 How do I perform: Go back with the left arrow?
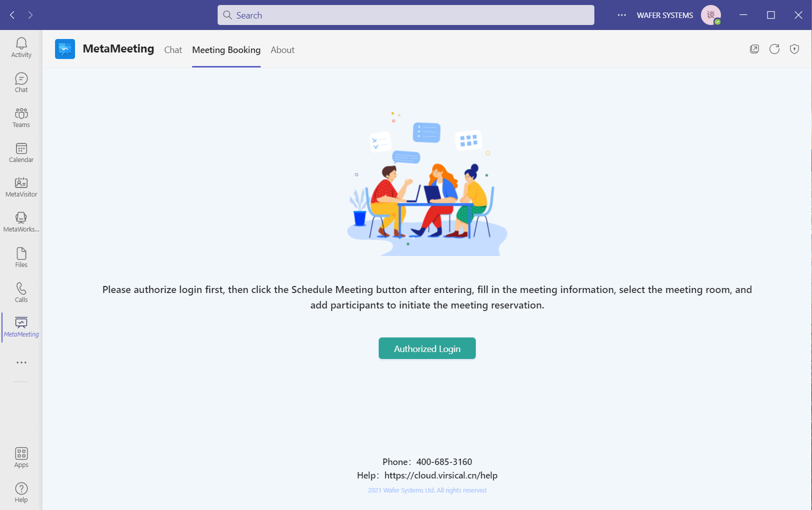pyautogui.click(x=13, y=15)
